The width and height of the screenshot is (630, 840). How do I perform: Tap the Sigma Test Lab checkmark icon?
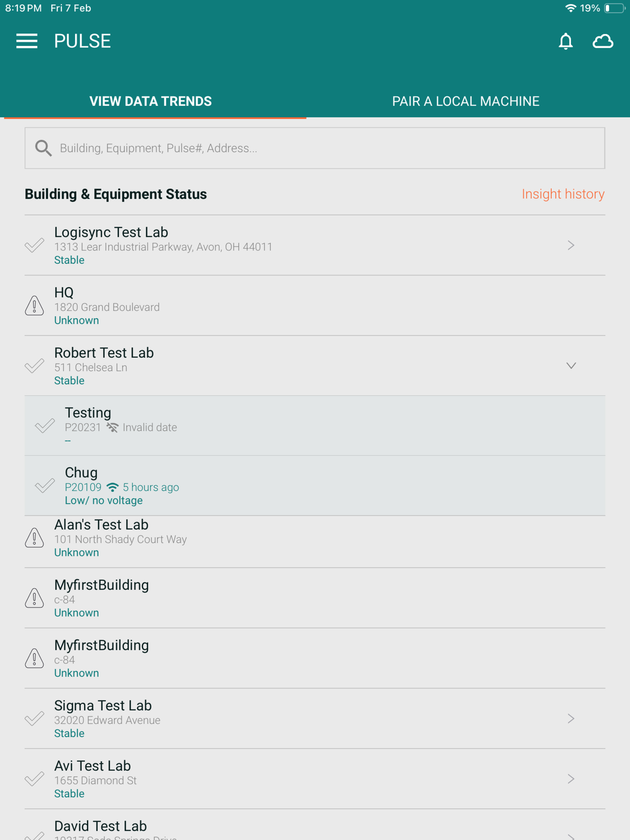point(34,719)
